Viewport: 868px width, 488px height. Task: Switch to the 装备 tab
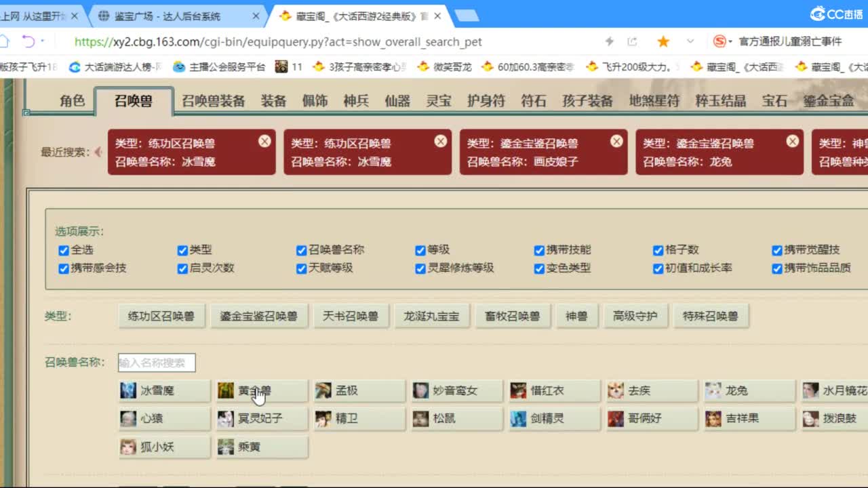274,101
